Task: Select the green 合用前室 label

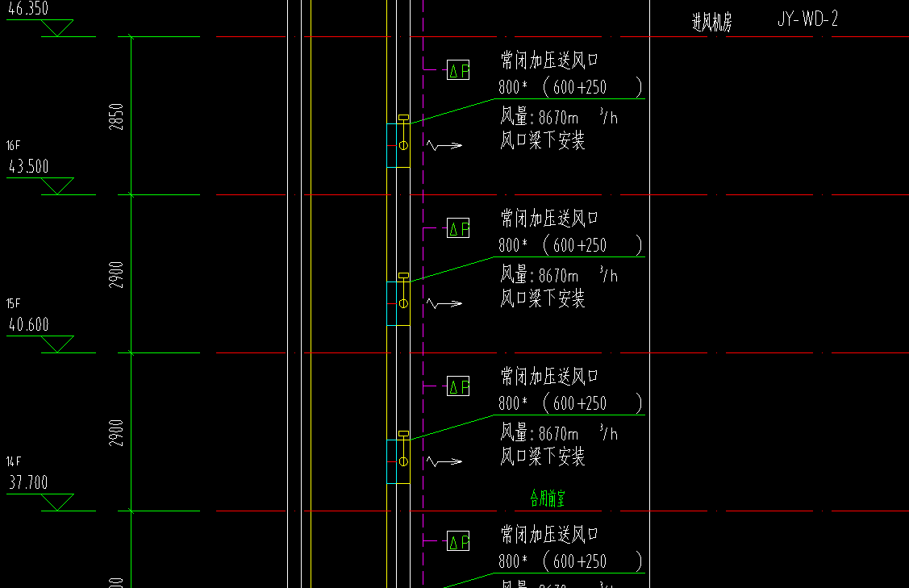Action: click(547, 498)
